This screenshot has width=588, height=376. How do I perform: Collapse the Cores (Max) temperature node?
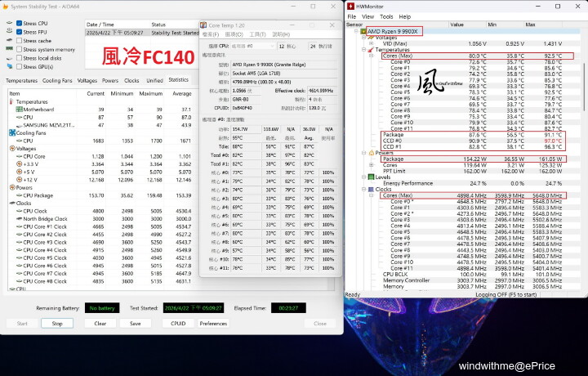[x=371, y=56]
